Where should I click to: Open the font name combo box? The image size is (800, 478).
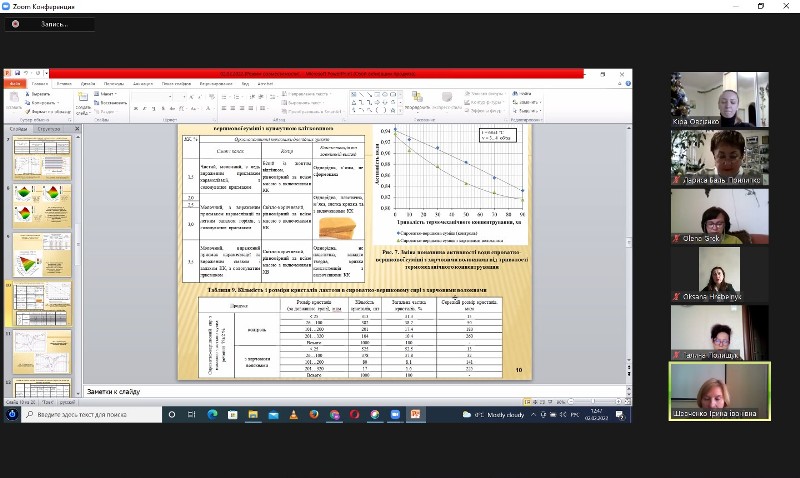152,96
